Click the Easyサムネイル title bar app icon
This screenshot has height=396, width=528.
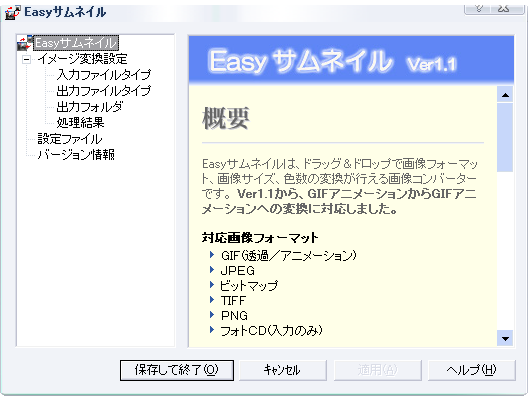(12, 13)
